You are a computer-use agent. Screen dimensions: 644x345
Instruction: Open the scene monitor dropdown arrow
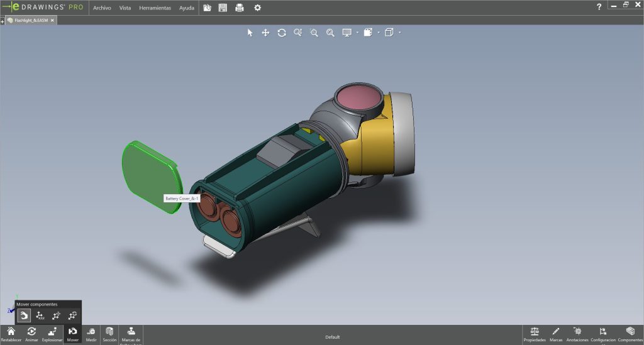tap(357, 33)
